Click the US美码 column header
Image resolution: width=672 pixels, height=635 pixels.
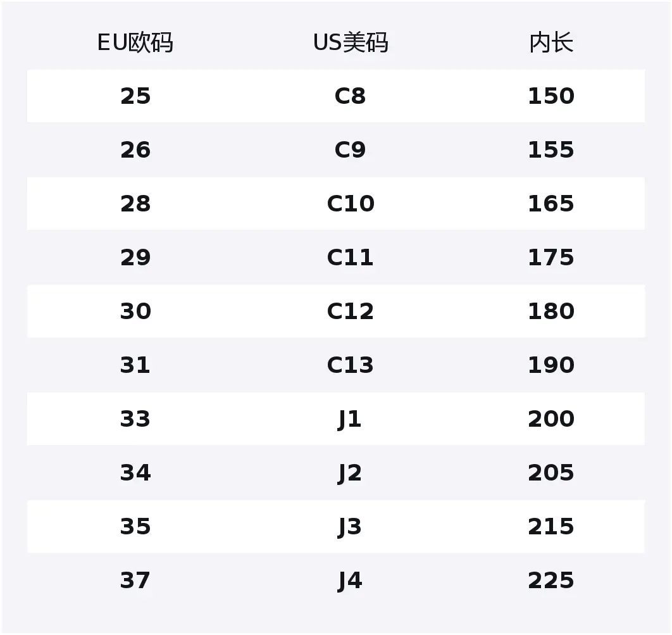(x=351, y=42)
